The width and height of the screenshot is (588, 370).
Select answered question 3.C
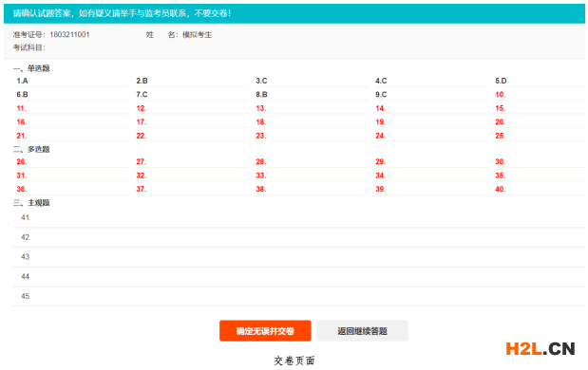[261, 81]
